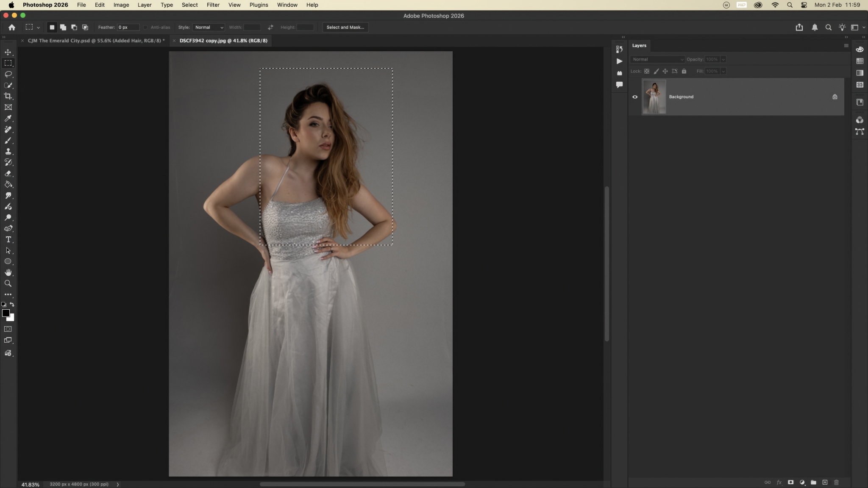Toggle the Background layer lock
The width and height of the screenshot is (868, 488).
835,97
